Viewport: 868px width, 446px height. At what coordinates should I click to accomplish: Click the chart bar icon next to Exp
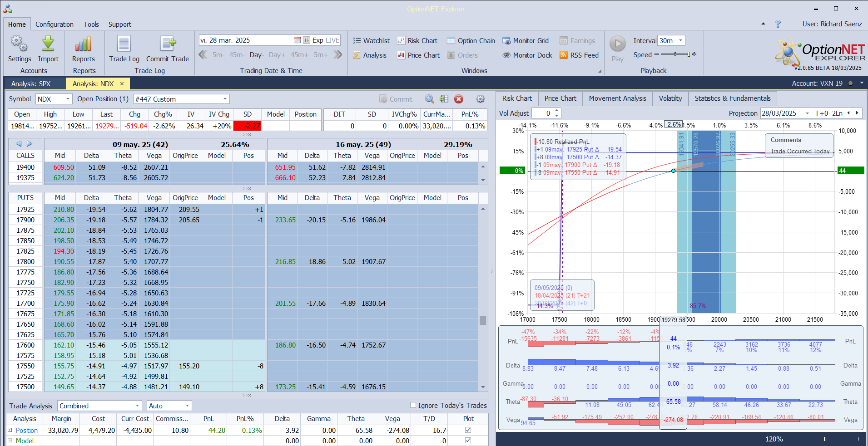pyautogui.click(x=307, y=40)
